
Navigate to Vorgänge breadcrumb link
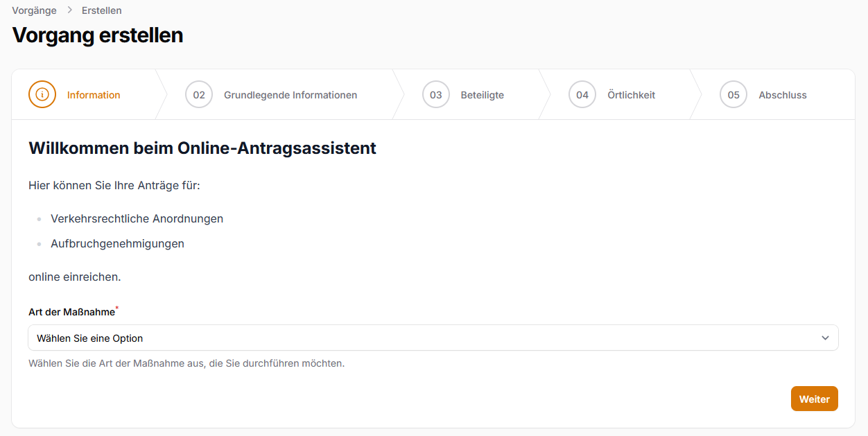[x=34, y=10]
